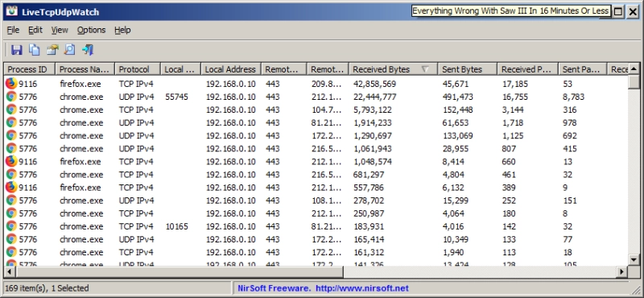Viewport: 644px width, 298px height.
Task: Click Firefox icon on the 42,858,569 bytes row
Action: (11, 84)
